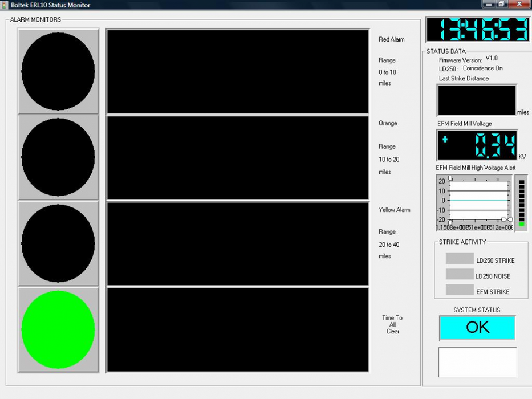
Task: Click the Boltek app icon in title bar
Action: tap(5, 5)
